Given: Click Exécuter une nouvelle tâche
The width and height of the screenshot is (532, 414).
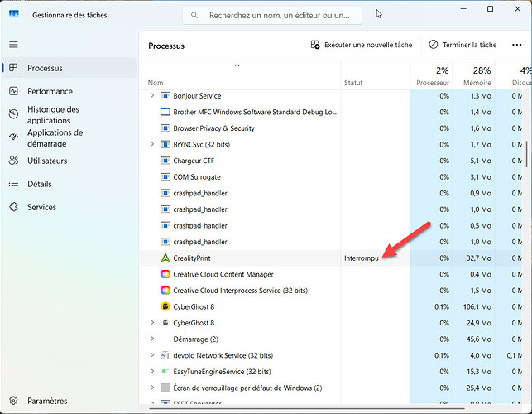Looking at the screenshot, I should (362, 45).
